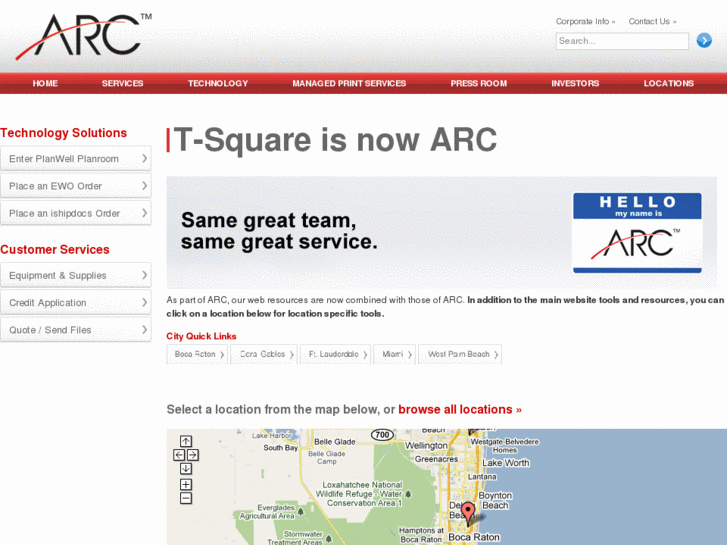Open the PRESS ROOM menu

tap(478, 83)
